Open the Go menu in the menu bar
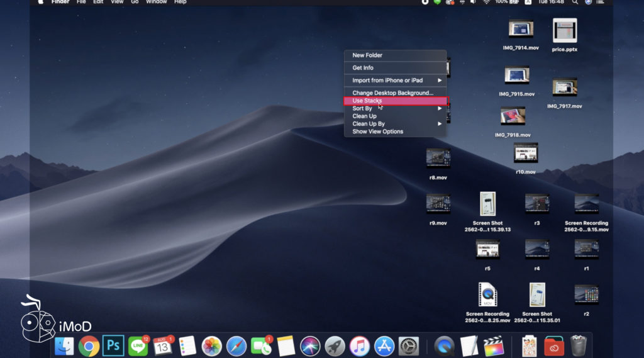The width and height of the screenshot is (644, 358). (135, 2)
